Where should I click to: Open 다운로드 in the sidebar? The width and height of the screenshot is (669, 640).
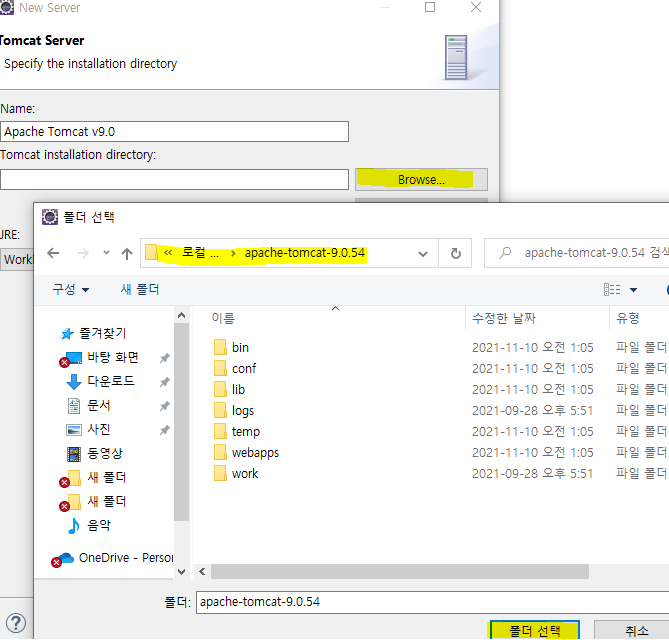pyautogui.click(x=100, y=381)
